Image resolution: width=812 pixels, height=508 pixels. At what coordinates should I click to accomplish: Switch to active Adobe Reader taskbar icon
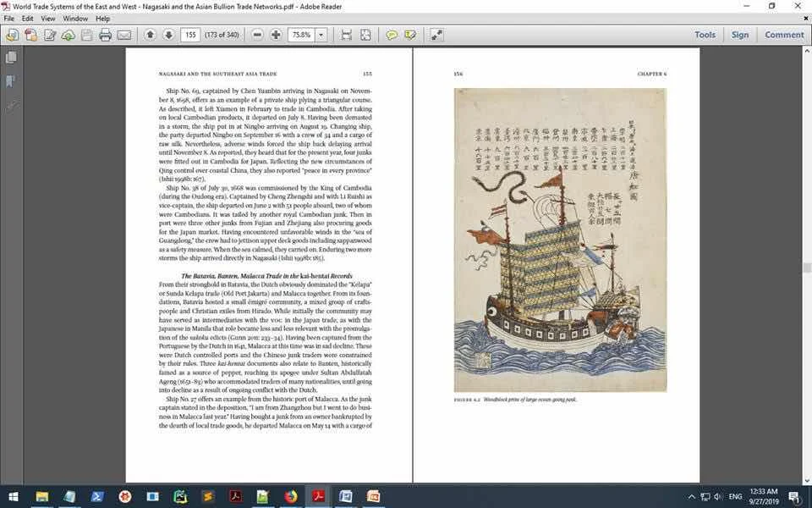coord(318,497)
